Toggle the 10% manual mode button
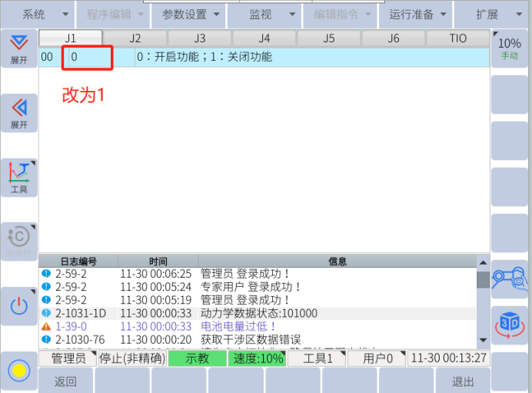Viewport: 532px width, 393px height. click(509, 48)
